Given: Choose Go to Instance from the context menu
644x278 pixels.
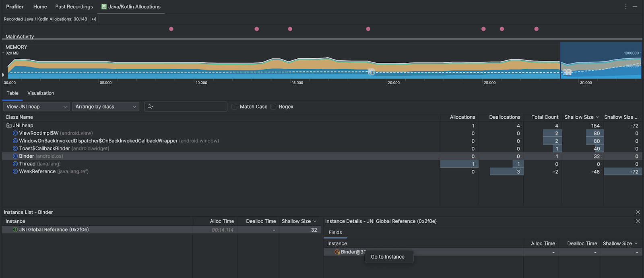Looking at the screenshot, I should click(x=388, y=257).
